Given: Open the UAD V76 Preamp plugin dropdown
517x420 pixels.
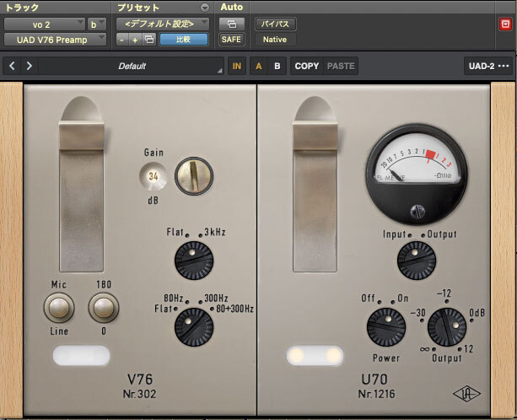Looking at the screenshot, I should pyautogui.click(x=55, y=40).
